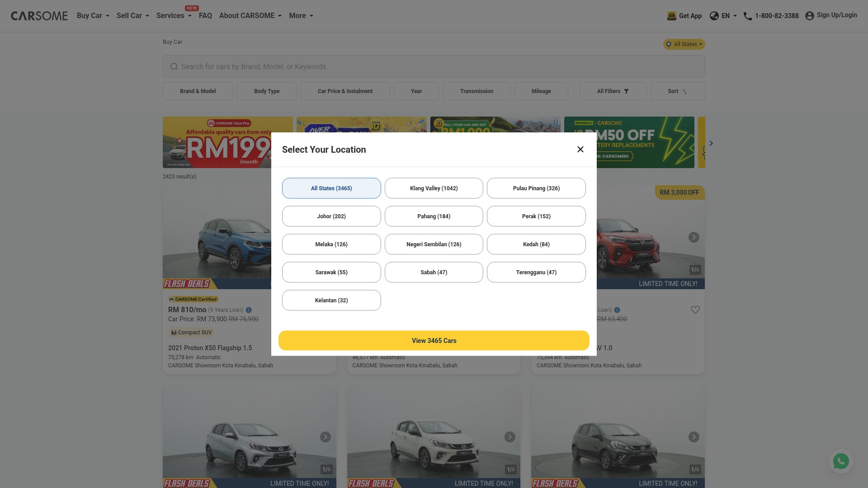This screenshot has height=488, width=868.
Task: Open WhatsApp chat button
Action: tap(841, 461)
